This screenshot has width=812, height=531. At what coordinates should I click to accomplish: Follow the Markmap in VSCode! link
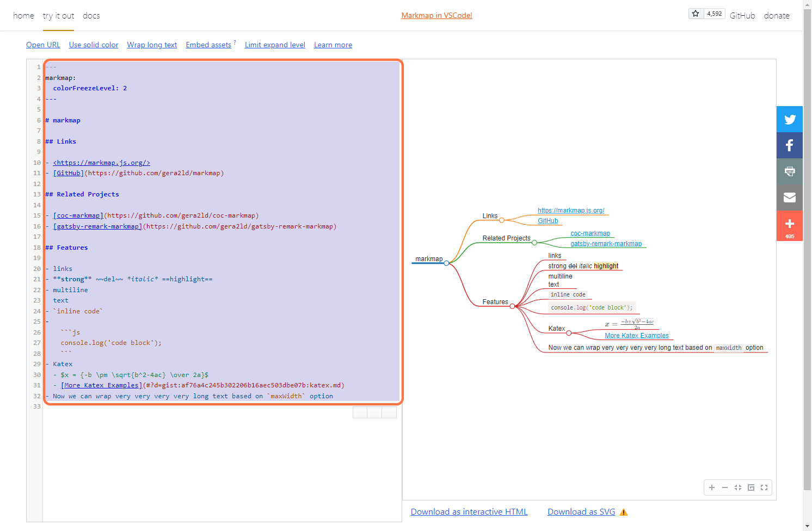436,15
